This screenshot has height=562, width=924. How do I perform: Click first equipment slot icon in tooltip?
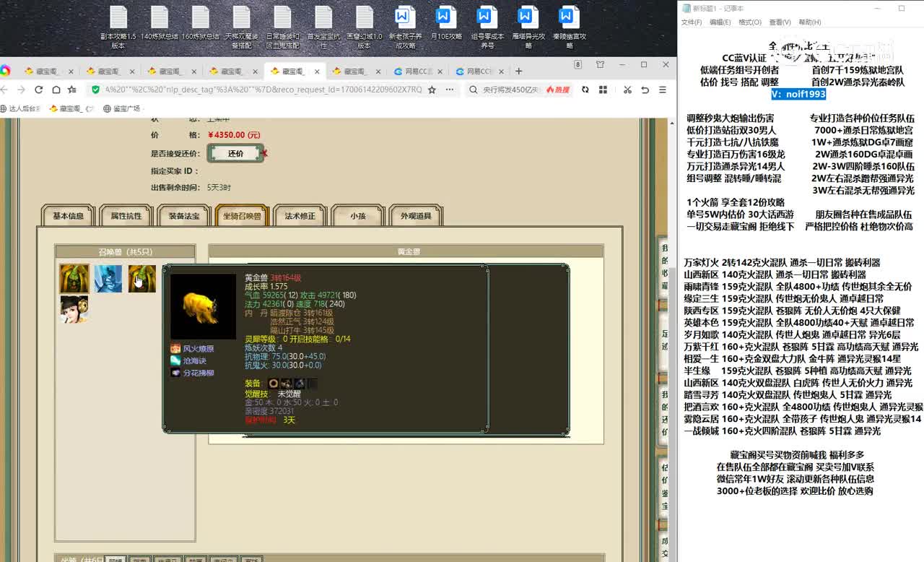pos(274,384)
